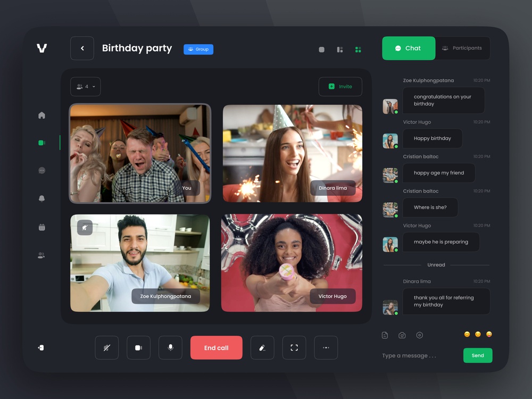This screenshot has width=532, height=399.
Task: Click avatar beside 'happy age my friend'
Action: (x=390, y=176)
